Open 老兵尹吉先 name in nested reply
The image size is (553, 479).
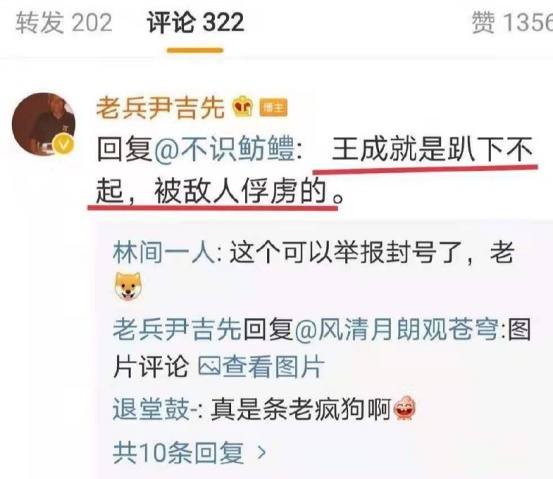coord(177,329)
